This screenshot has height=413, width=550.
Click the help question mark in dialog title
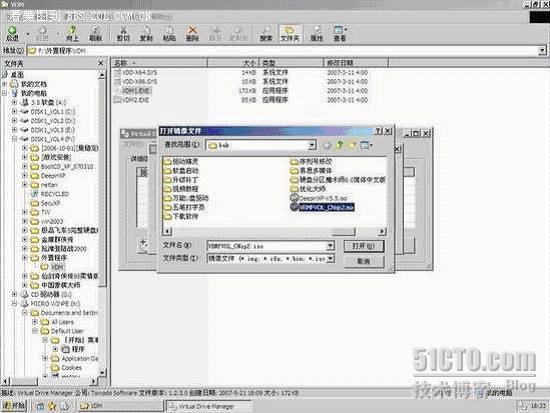(x=378, y=131)
